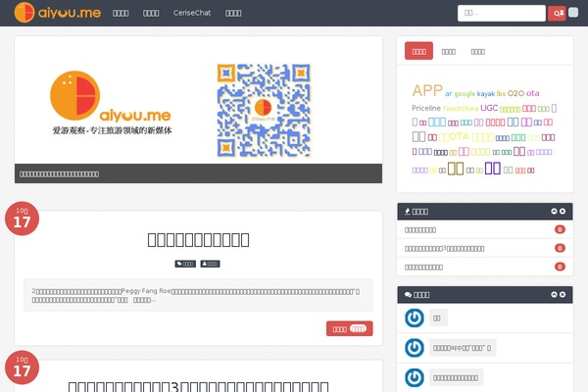
Task: Open the comment bubble mentioning 'app'
Action: (463, 348)
